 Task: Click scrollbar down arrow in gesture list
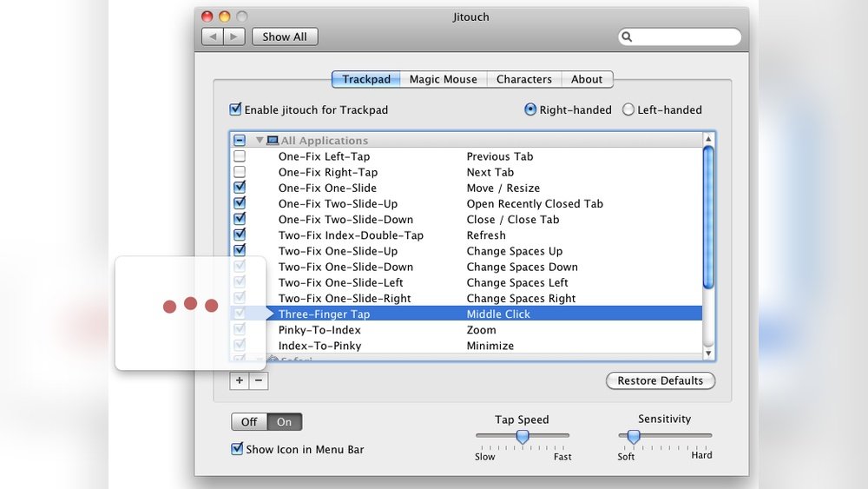tap(708, 353)
